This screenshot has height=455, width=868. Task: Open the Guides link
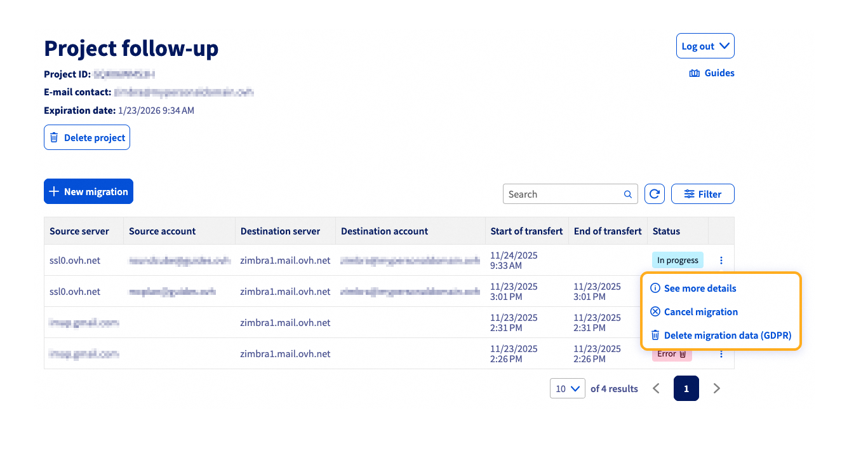coord(719,74)
